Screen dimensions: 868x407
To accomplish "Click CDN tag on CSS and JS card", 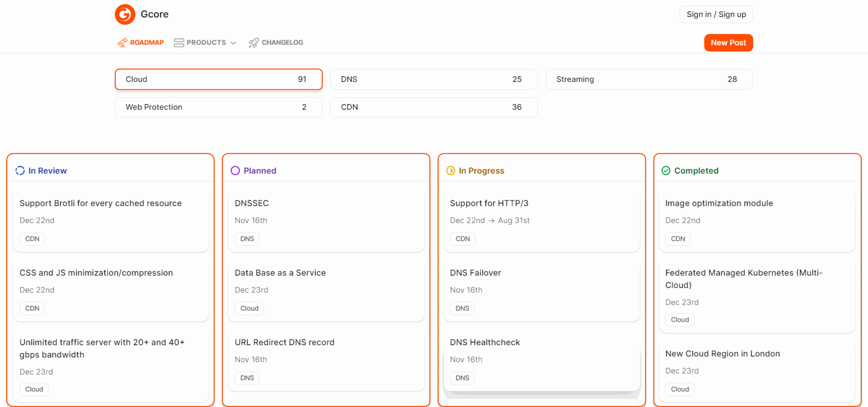I will pos(32,308).
